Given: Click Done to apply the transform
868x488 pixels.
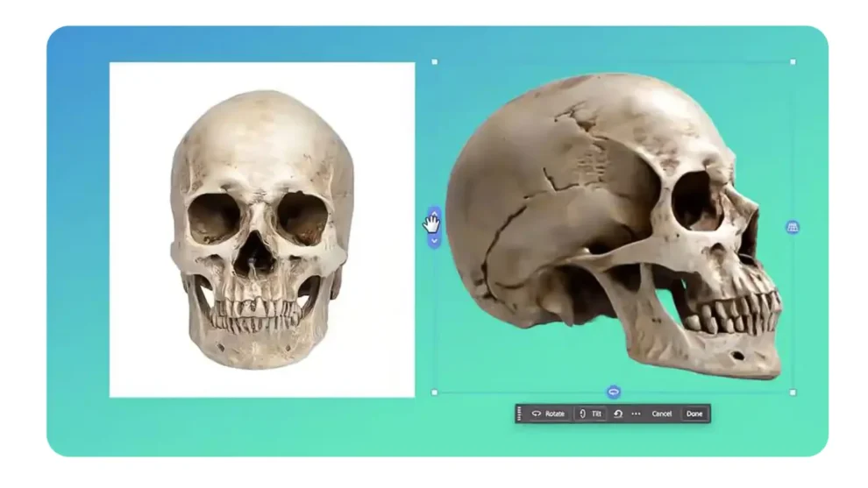Looking at the screenshot, I should click(x=694, y=414).
